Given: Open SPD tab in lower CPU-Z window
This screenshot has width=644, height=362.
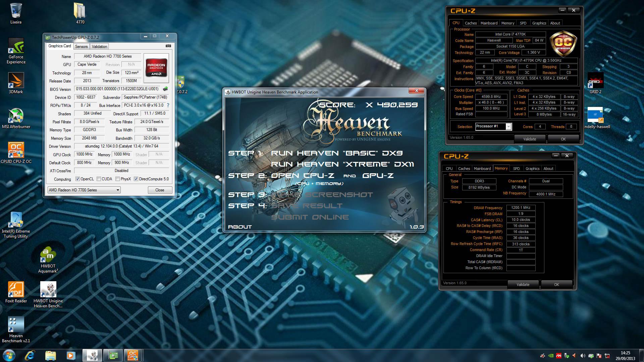Looking at the screenshot, I should click(x=516, y=169).
